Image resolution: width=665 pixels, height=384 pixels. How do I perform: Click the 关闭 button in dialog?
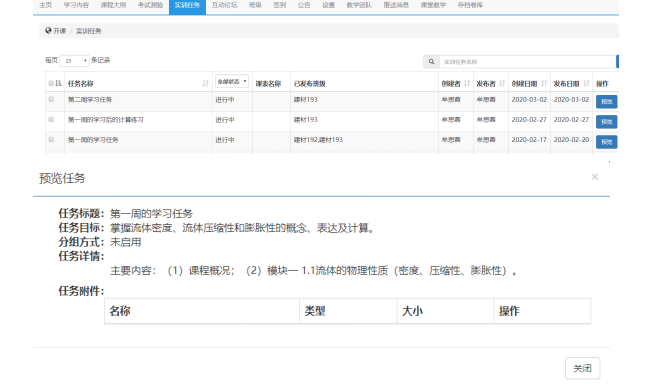point(582,368)
